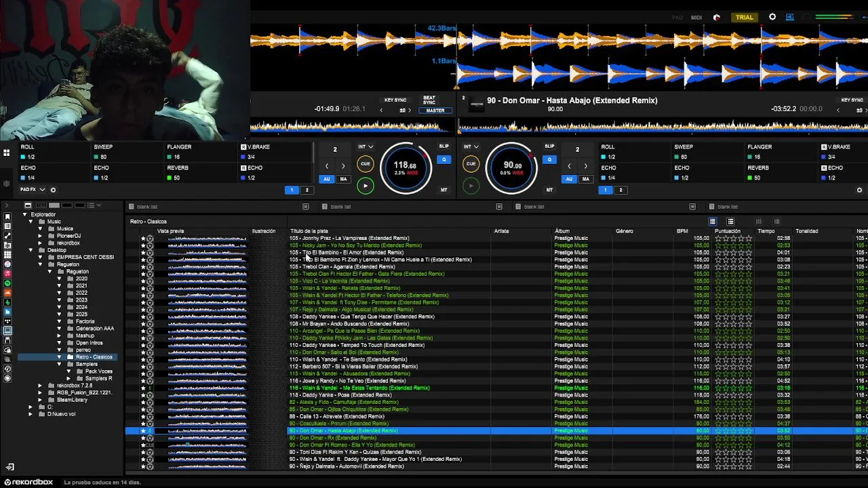Viewport: 868px width, 488px height.
Task: Switch to the list view icon above the track list
Action: click(x=712, y=222)
